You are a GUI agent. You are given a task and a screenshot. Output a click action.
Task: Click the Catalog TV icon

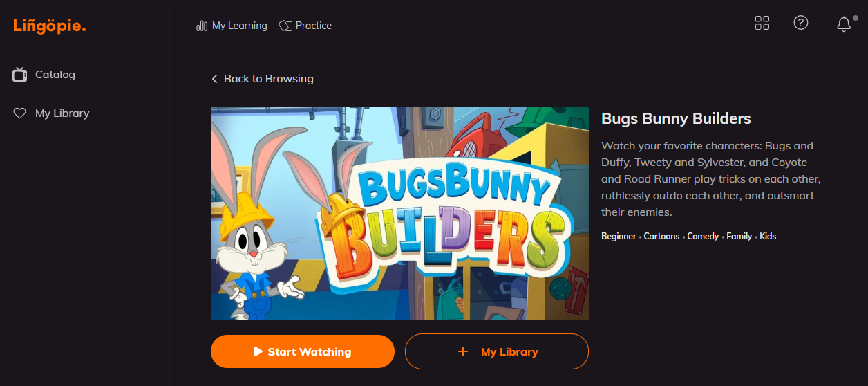click(20, 74)
